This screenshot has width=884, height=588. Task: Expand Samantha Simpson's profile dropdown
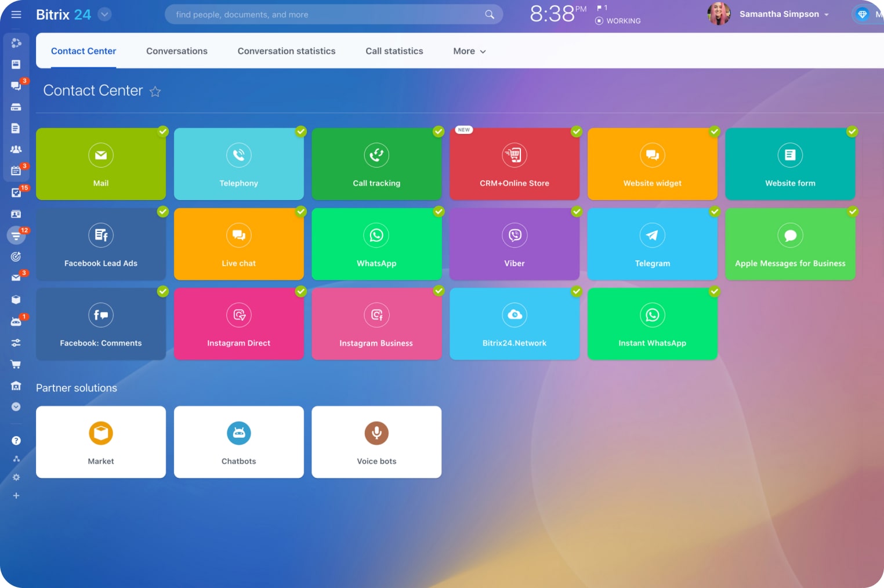pos(826,14)
